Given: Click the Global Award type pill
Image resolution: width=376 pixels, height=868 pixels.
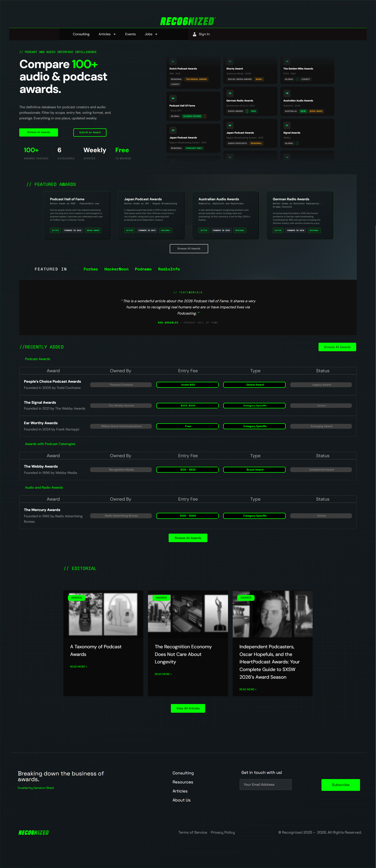Looking at the screenshot, I should [254, 385].
